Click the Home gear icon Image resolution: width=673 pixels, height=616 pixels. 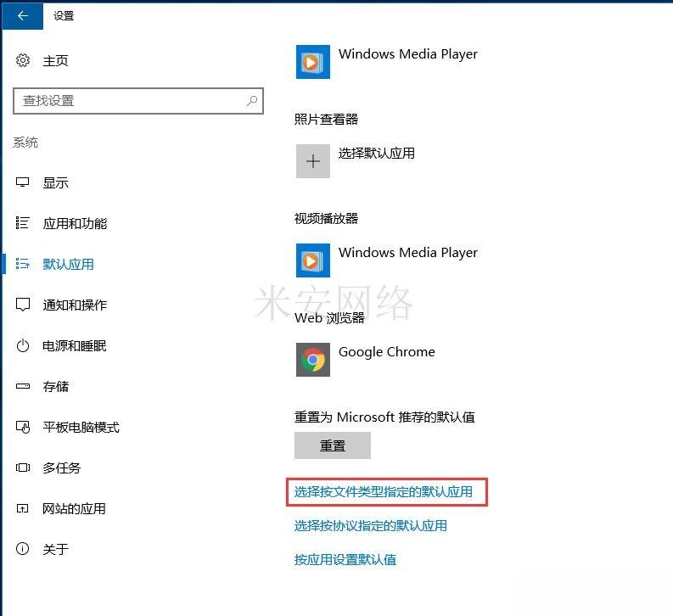tap(23, 60)
